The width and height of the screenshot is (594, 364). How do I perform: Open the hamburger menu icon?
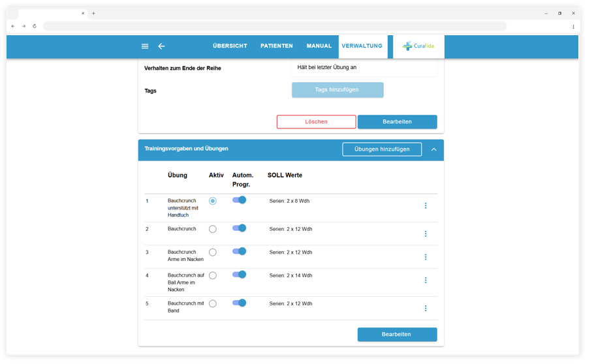[145, 46]
